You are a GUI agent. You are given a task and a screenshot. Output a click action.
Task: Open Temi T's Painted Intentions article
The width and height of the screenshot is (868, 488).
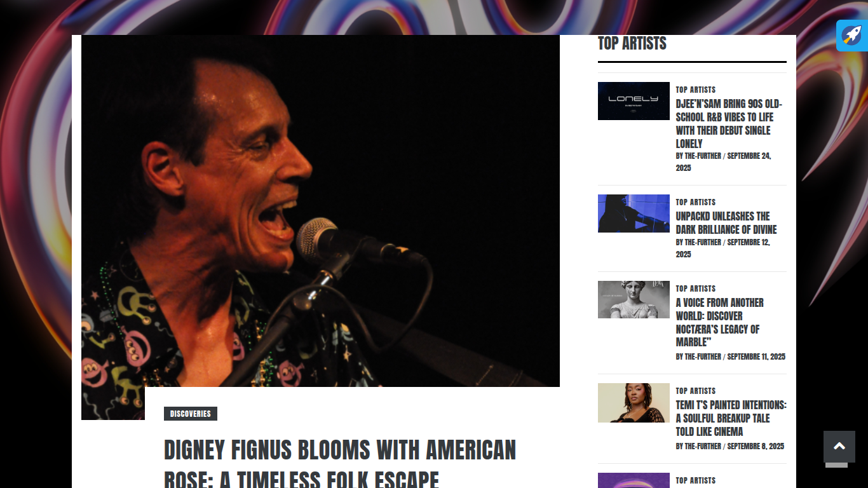click(x=731, y=418)
